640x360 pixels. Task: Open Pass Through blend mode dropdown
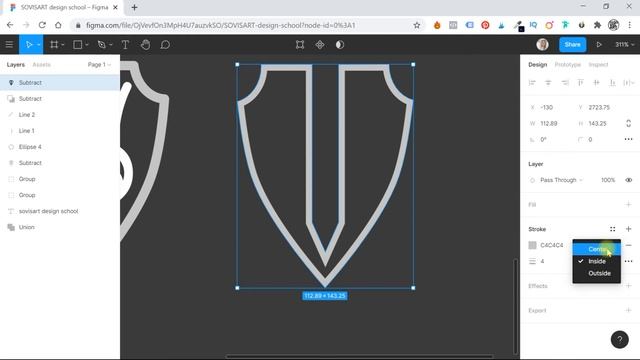click(x=561, y=180)
